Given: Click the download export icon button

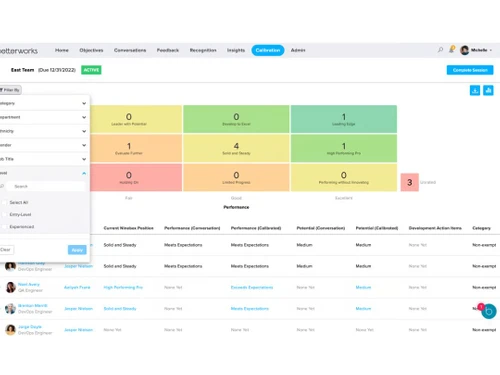Looking at the screenshot, I should point(475,90).
